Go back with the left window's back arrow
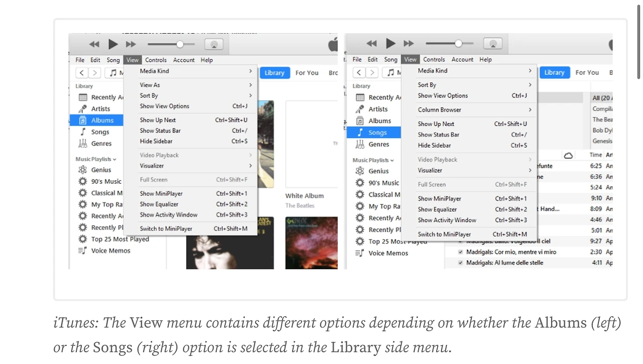 click(x=82, y=73)
